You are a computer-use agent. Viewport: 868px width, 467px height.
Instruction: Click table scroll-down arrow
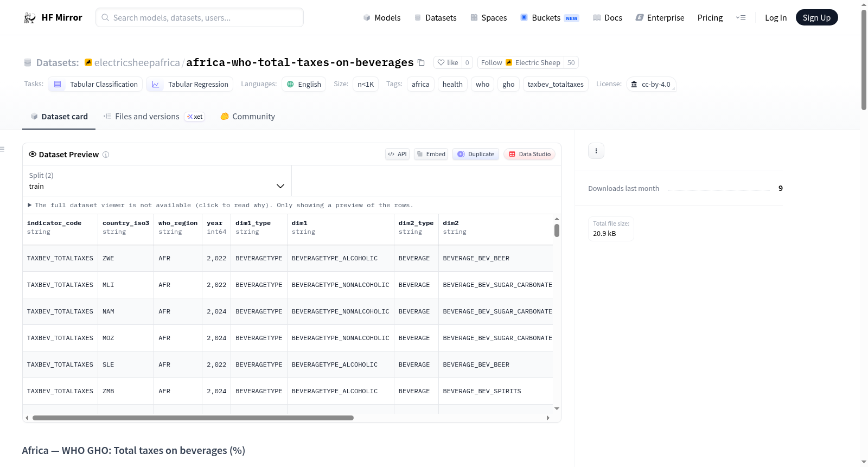[557, 408]
